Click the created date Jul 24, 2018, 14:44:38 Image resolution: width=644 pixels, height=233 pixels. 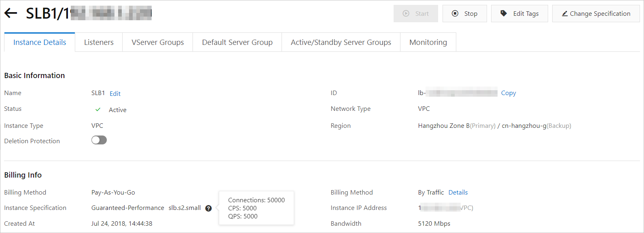pos(122,224)
